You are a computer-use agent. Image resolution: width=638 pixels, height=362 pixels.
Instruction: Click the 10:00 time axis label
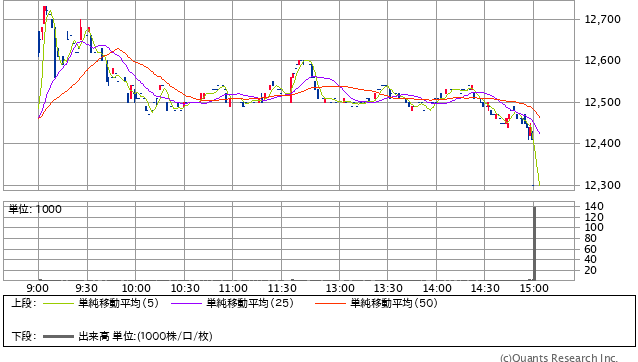(136, 288)
